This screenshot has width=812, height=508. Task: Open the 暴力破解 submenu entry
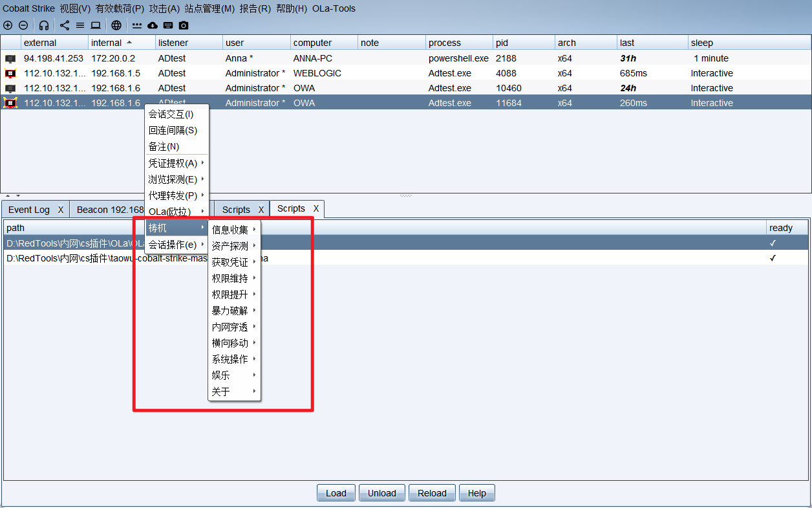coord(234,311)
